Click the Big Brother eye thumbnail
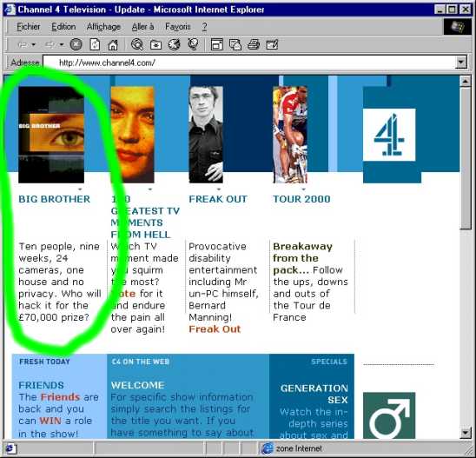The height and width of the screenshot is (458, 476). point(51,135)
